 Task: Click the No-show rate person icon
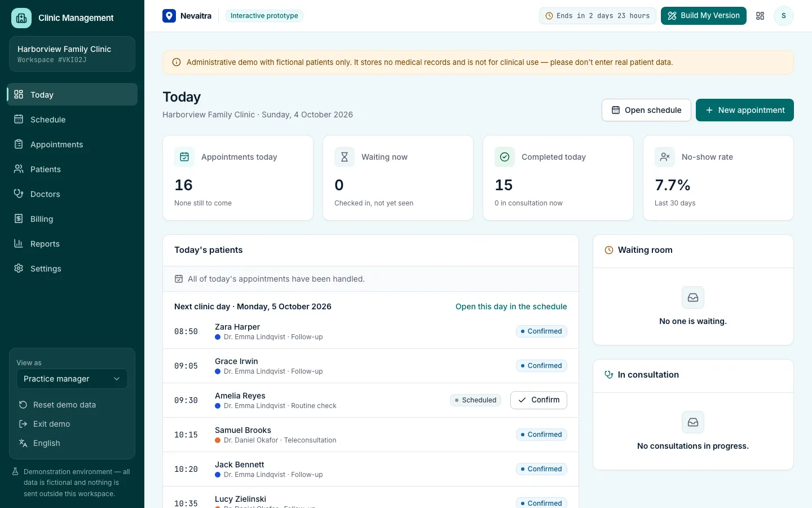(665, 157)
